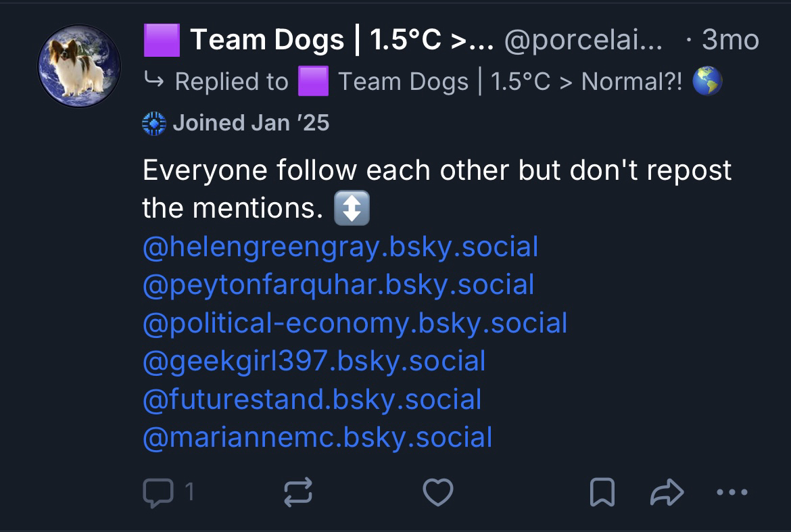The image size is (791, 532).
Task: Open the three-dot more options menu
Action: click(x=732, y=492)
